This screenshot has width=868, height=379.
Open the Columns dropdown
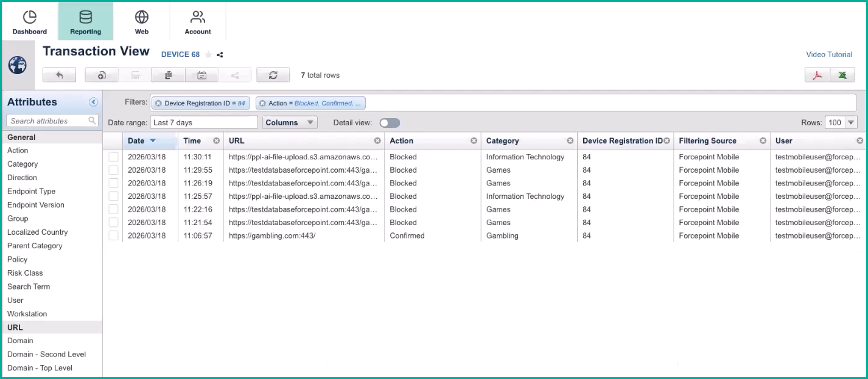290,123
